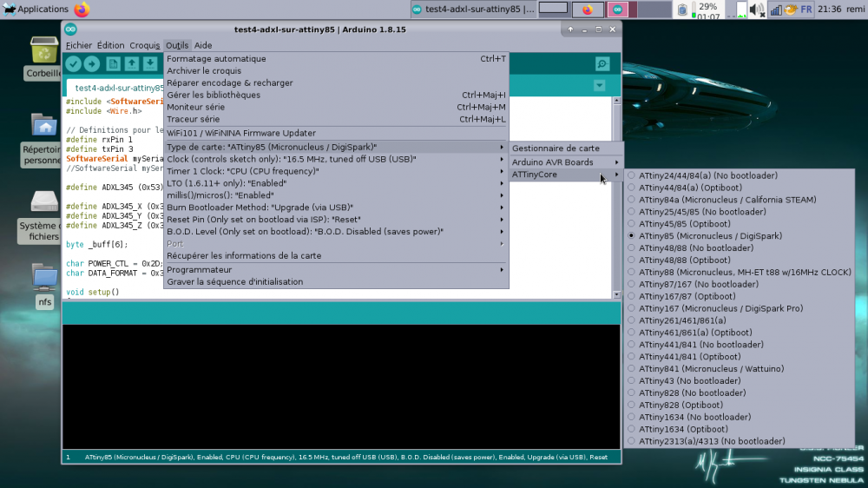Click the weather tray icon next to FR

(x=791, y=10)
